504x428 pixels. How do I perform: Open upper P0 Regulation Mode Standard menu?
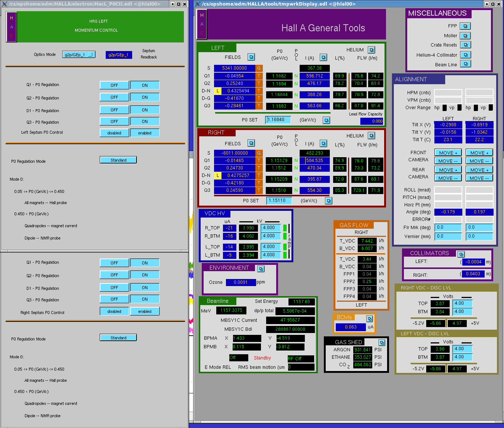[118, 160]
